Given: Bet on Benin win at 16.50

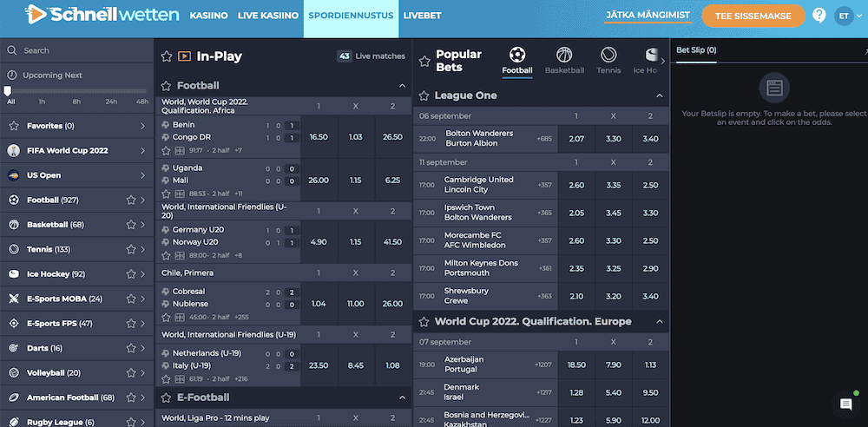Looking at the screenshot, I should tap(319, 137).
